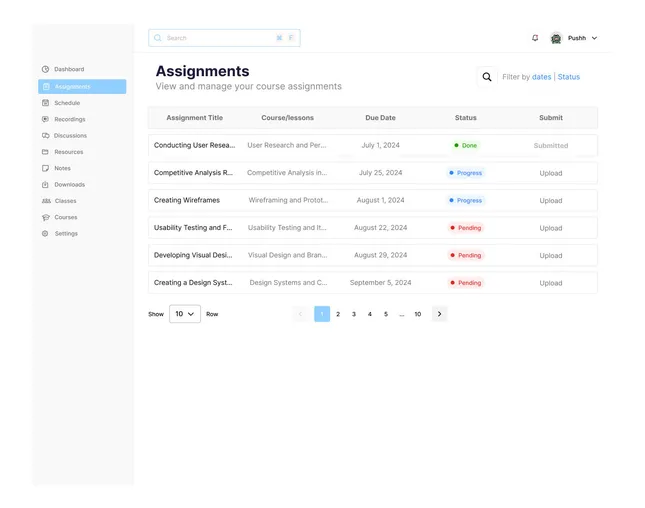645x508 pixels.
Task: Click the Pushh user avatar
Action: point(556,38)
